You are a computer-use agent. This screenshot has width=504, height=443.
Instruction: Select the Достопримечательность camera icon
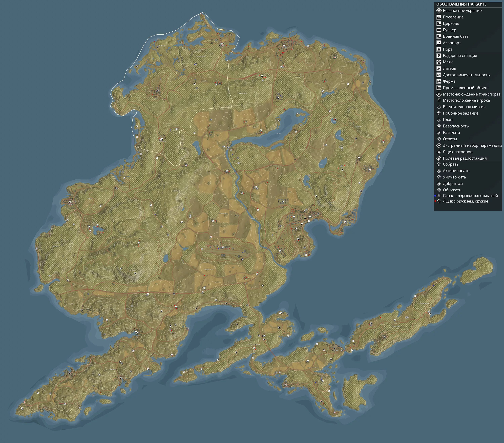click(x=439, y=75)
